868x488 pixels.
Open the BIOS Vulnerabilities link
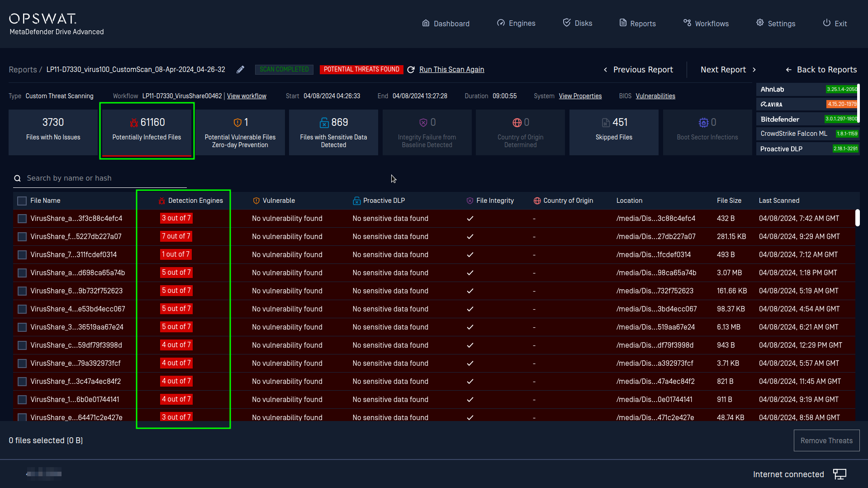tap(655, 96)
